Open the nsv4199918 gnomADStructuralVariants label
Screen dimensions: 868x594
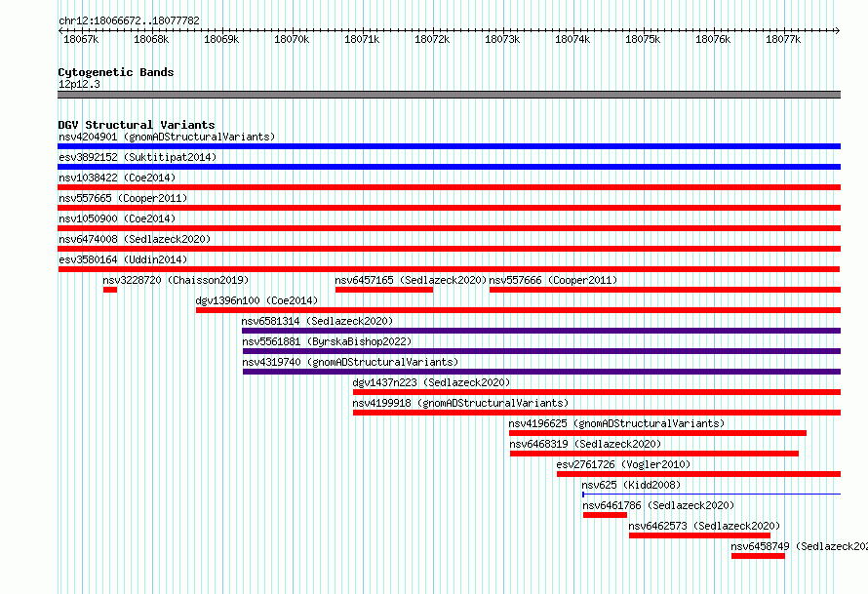(x=460, y=403)
